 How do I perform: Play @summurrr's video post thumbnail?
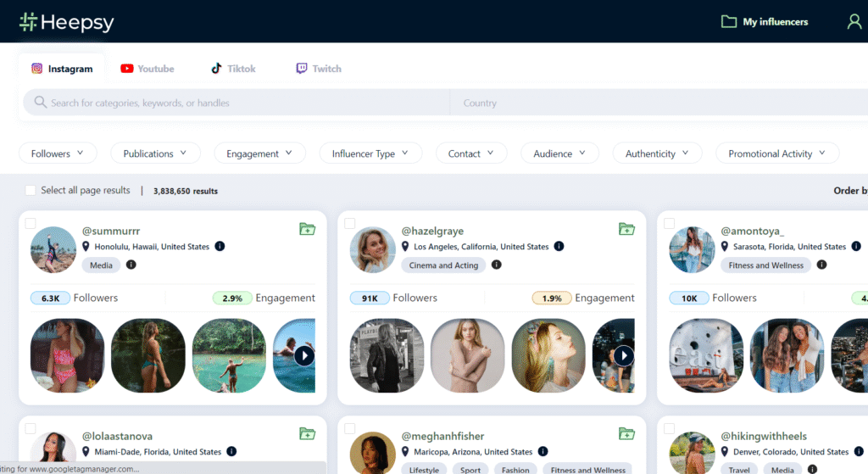pos(304,355)
